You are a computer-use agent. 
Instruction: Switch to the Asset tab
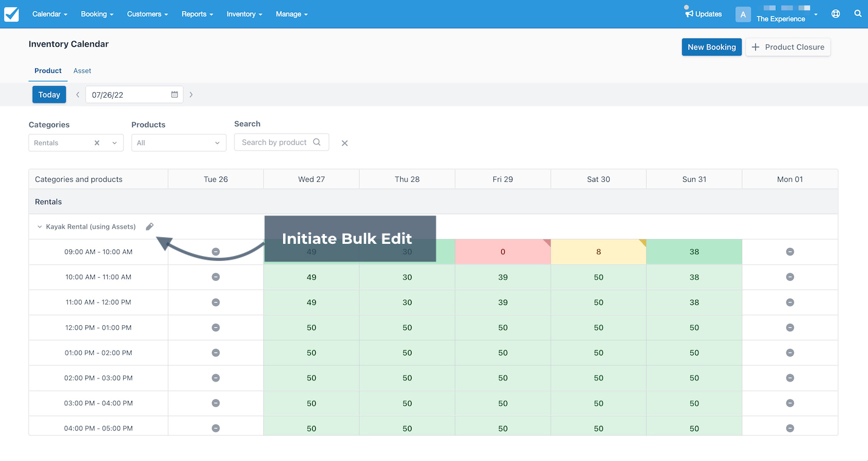[x=82, y=71]
